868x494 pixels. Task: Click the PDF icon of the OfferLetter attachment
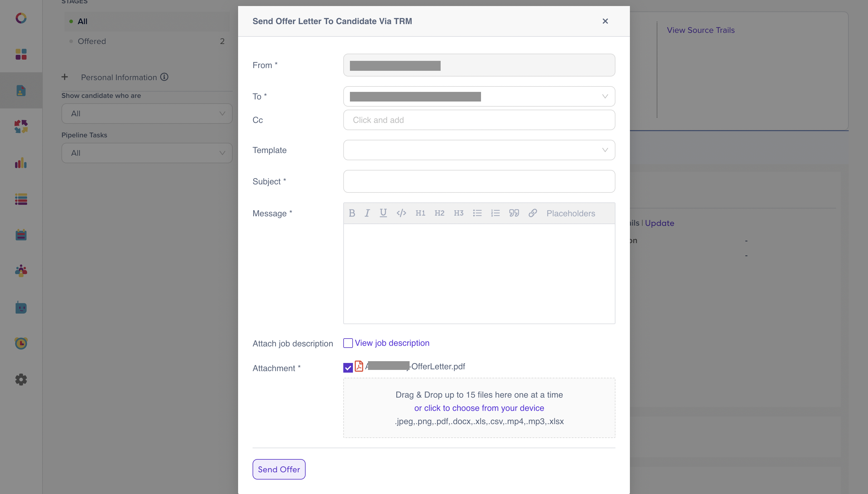pos(359,366)
